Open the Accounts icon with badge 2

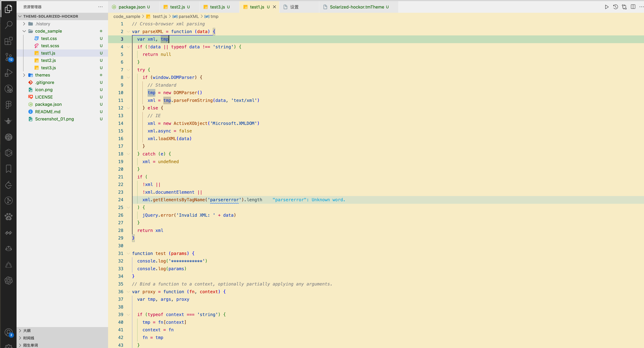(x=9, y=332)
